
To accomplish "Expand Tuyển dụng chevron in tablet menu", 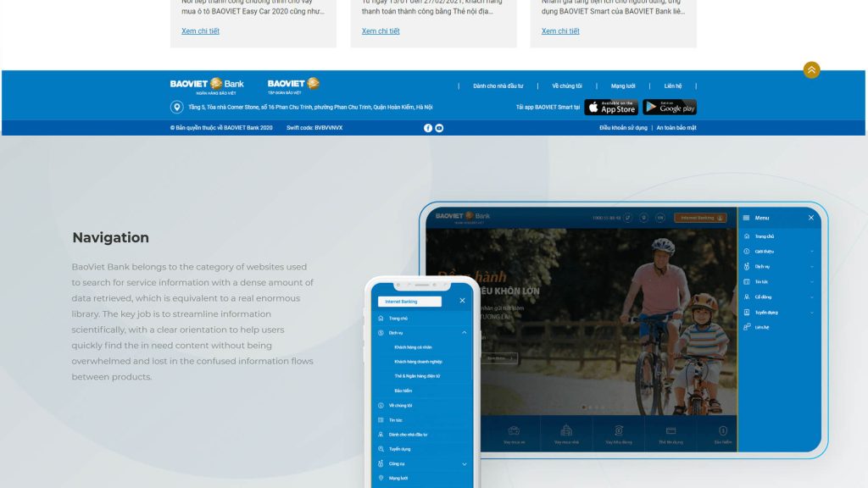I will click(x=811, y=312).
